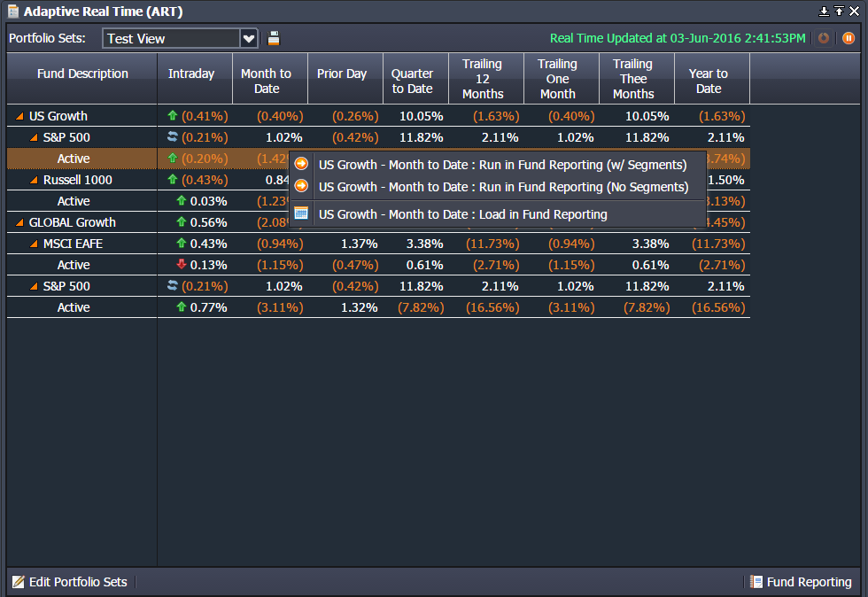The image size is (868, 597).
Task: Click the Fund Reporting notebook icon
Action: [756, 582]
